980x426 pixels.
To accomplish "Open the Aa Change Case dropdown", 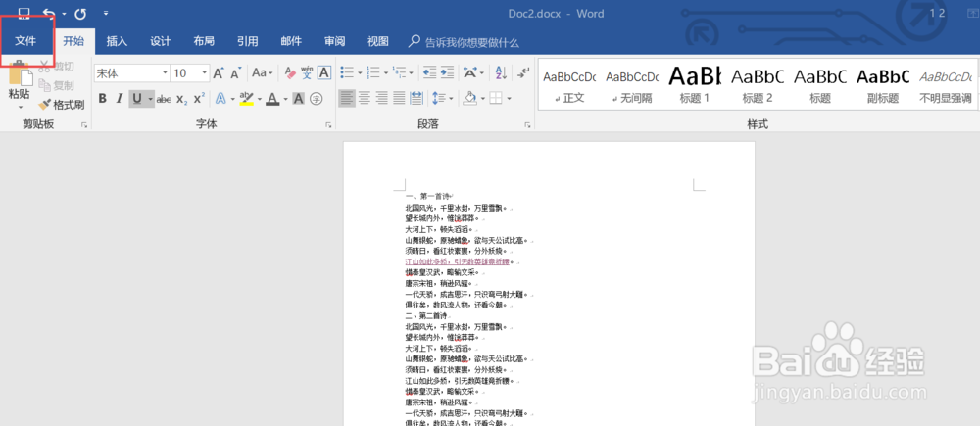I will pos(263,73).
